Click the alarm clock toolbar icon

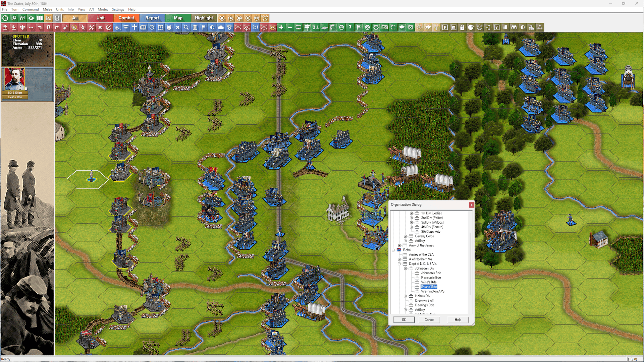160,27
